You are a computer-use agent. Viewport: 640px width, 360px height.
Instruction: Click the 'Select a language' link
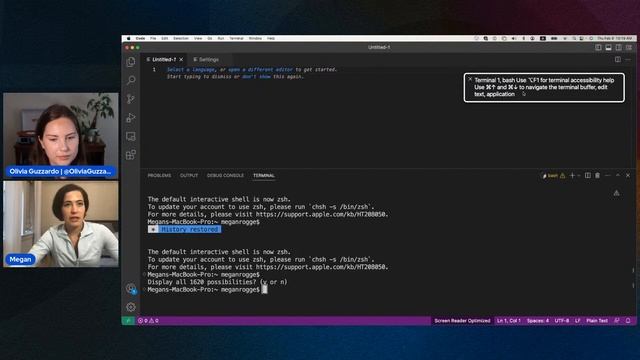pyautogui.click(x=191, y=70)
